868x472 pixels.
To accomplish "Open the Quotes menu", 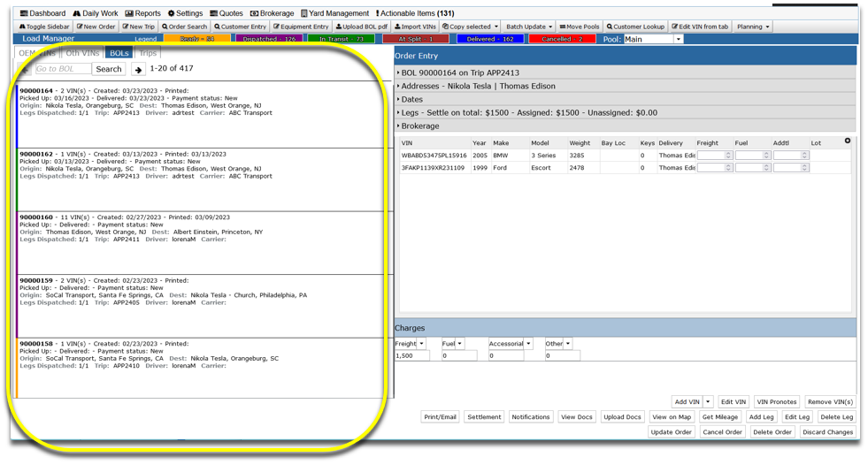I will (226, 13).
